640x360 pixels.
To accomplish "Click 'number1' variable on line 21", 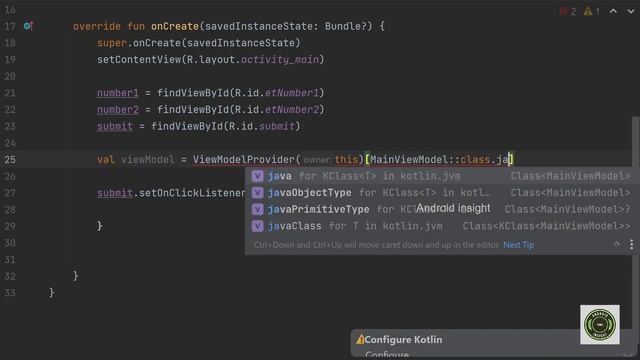I will [118, 93].
